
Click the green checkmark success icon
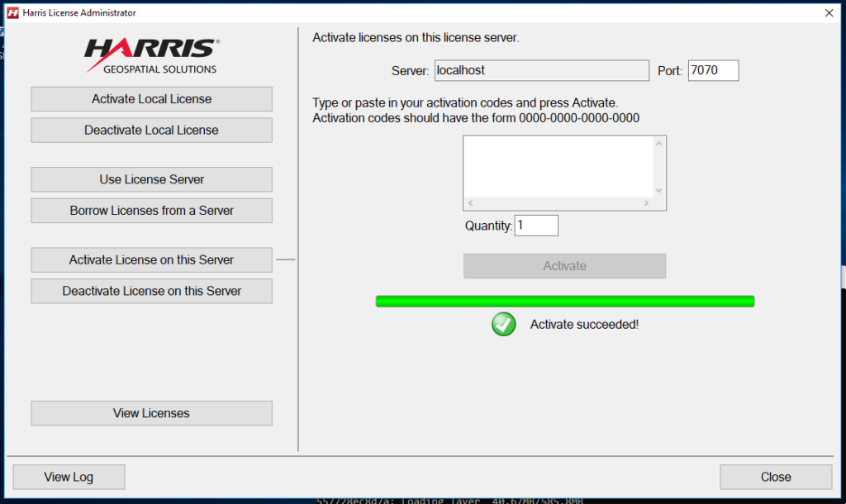(x=503, y=325)
